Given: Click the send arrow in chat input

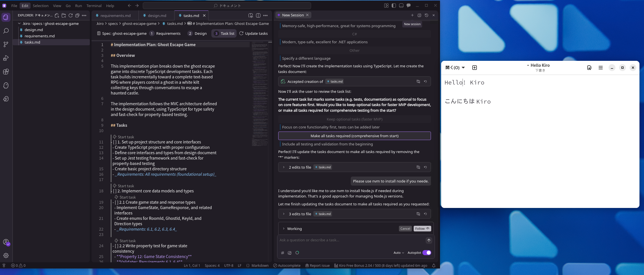Looking at the screenshot, I should point(429,240).
